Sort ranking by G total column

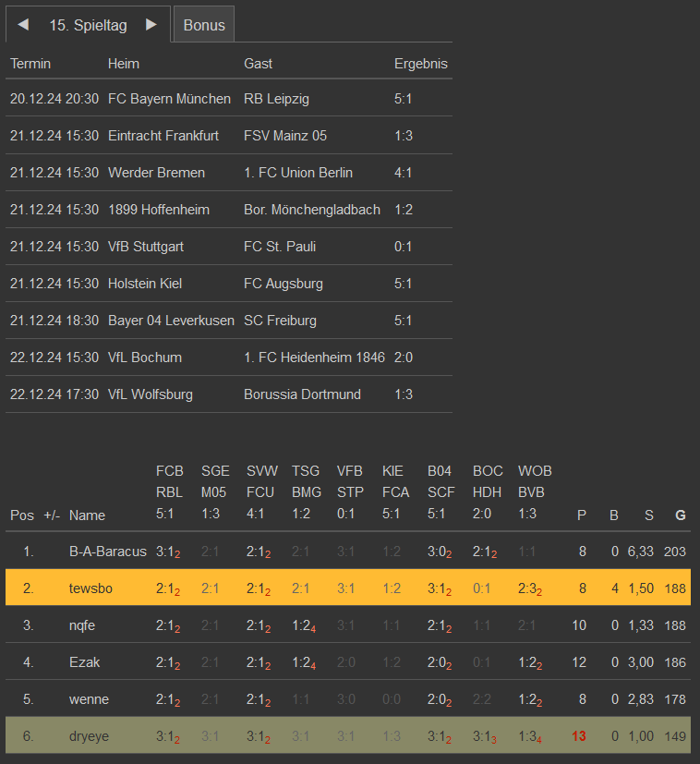point(681,515)
